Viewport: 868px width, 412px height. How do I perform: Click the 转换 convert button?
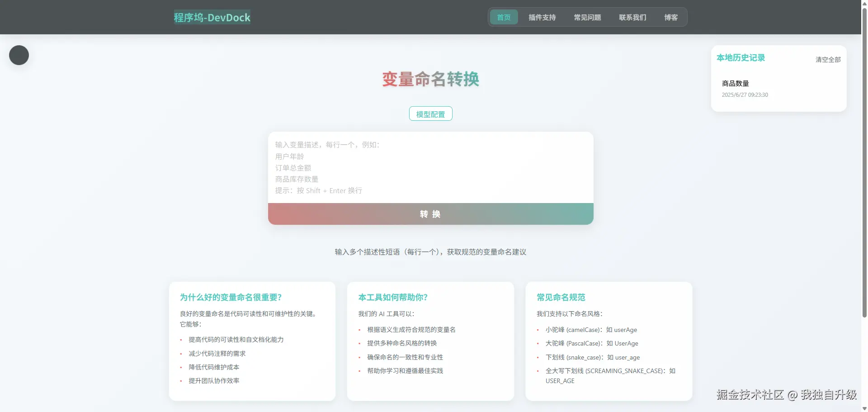[430, 213]
